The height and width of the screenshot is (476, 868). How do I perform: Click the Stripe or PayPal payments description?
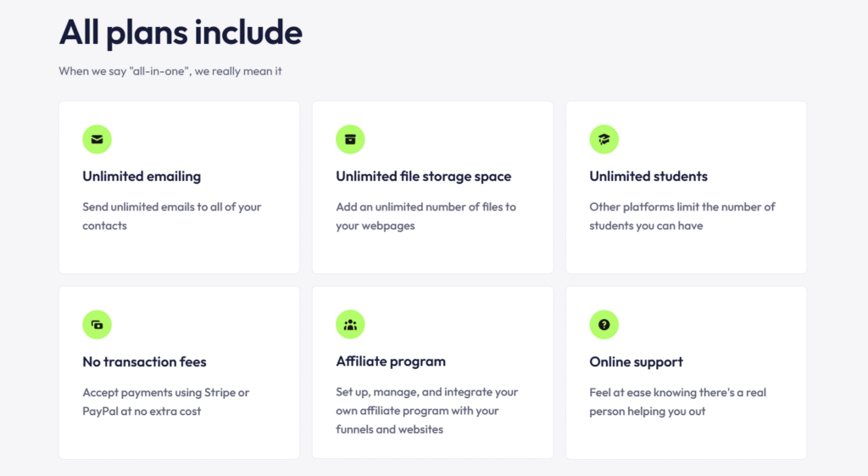pyautogui.click(x=165, y=401)
